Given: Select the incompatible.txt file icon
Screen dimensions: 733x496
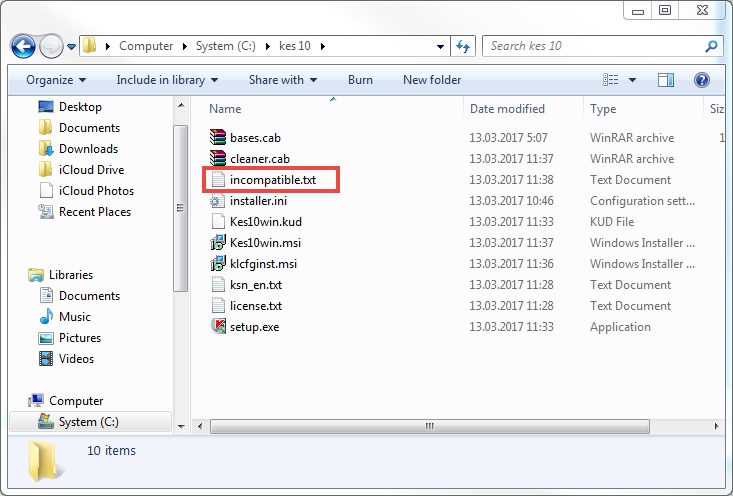Looking at the screenshot, I should tap(218, 180).
